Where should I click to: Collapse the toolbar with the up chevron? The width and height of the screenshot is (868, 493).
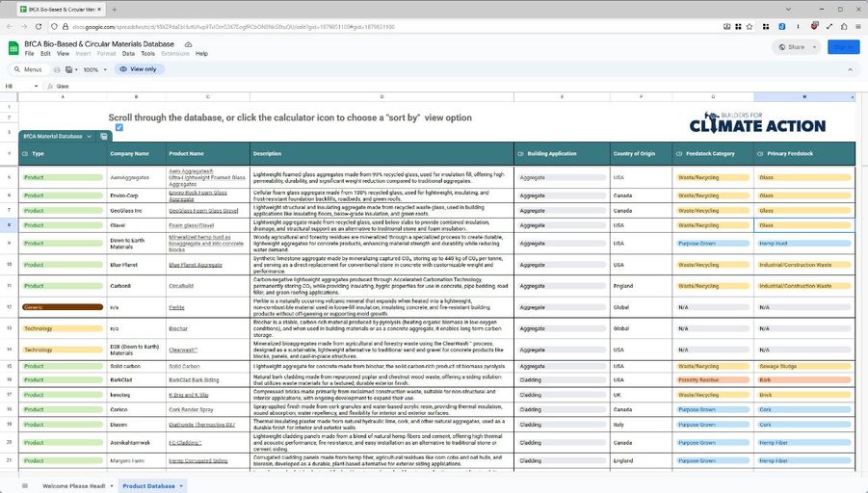click(851, 69)
